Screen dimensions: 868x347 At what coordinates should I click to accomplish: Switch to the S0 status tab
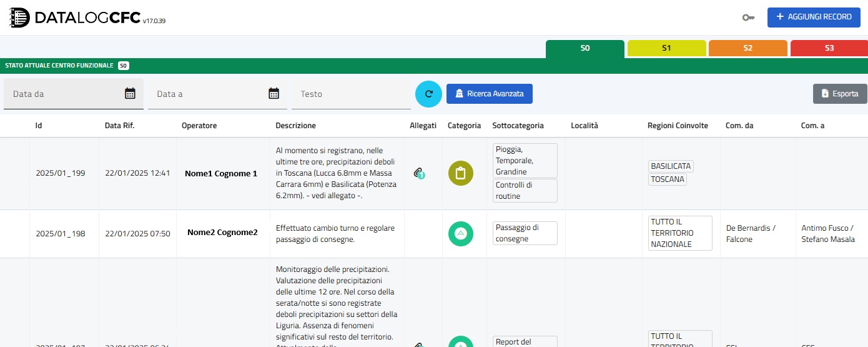point(584,48)
